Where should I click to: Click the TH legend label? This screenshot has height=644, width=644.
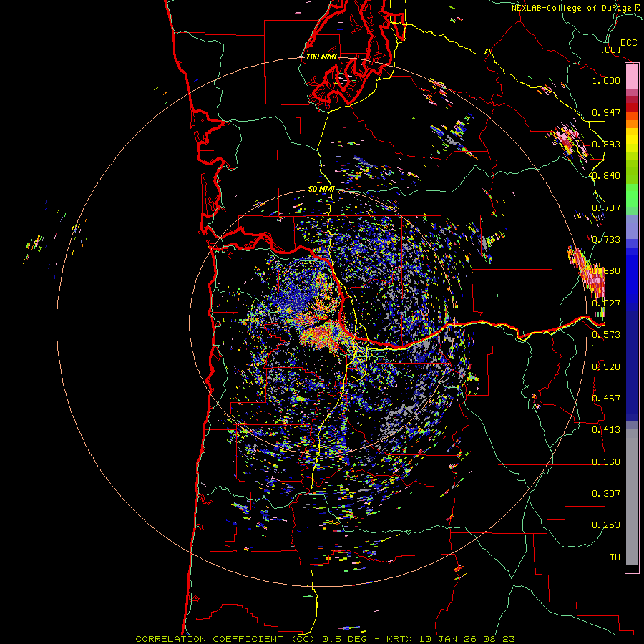click(x=615, y=557)
